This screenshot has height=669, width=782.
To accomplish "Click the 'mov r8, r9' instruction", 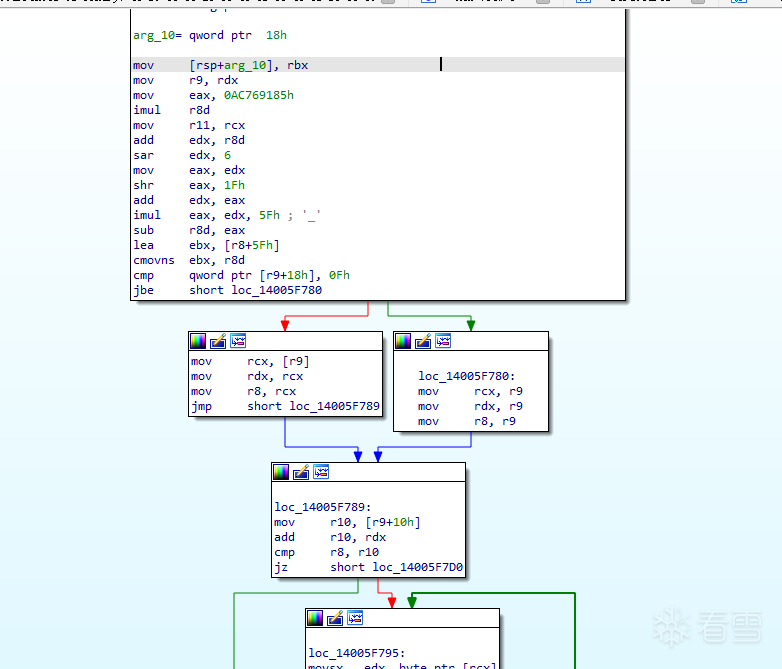I will click(467, 421).
